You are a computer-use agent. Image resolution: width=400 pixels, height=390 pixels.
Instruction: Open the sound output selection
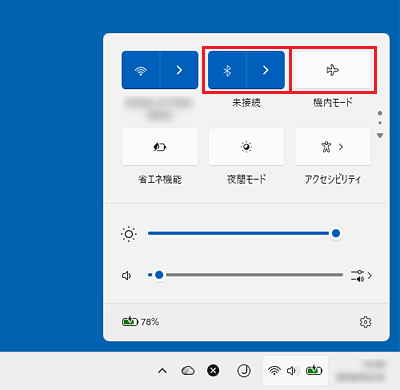point(361,276)
